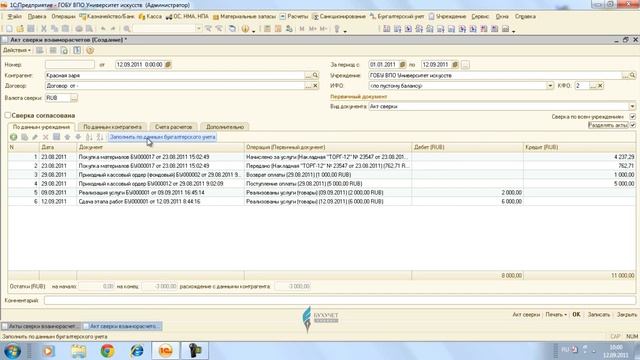This screenshot has width=640, height=360.
Task: Click the help question icon in document toolbar
Action: click(x=90, y=51)
